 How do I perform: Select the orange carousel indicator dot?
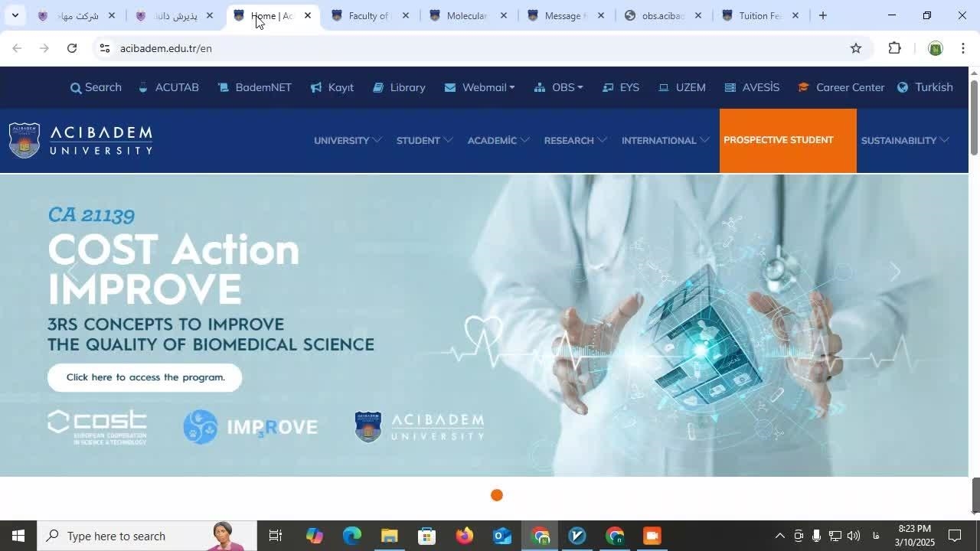[497, 495]
